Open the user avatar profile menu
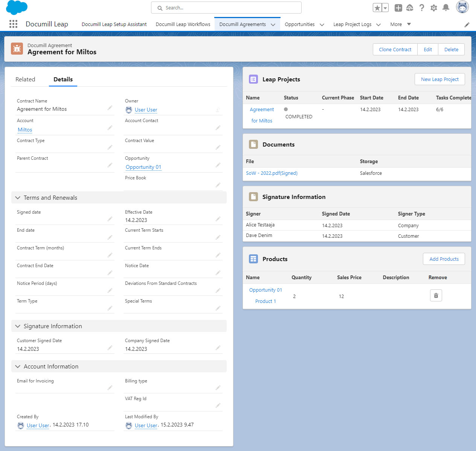Image resolution: width=476 pixels, height=451 pixels. (462, 7)
